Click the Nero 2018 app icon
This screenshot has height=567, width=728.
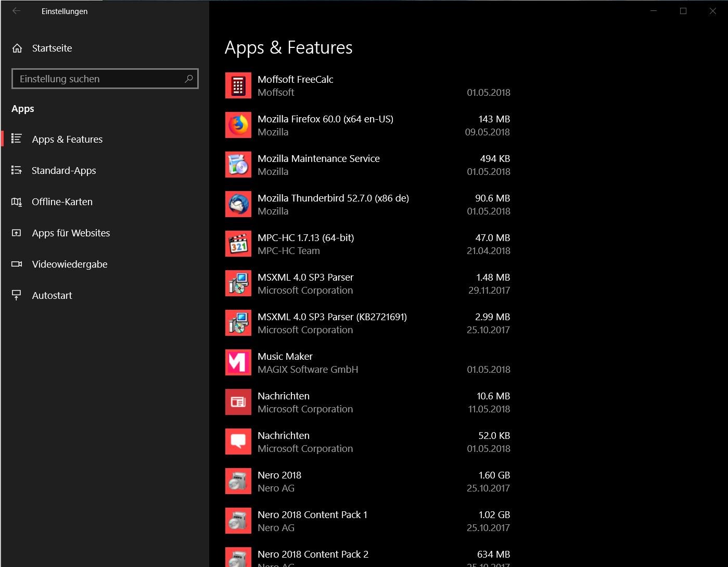(238, 481)
